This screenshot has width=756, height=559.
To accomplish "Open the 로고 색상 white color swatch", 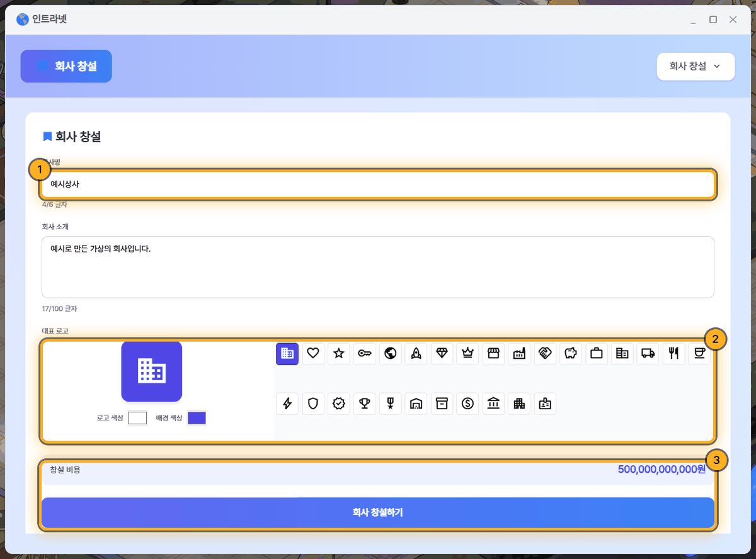I will (x=137, y=418).
